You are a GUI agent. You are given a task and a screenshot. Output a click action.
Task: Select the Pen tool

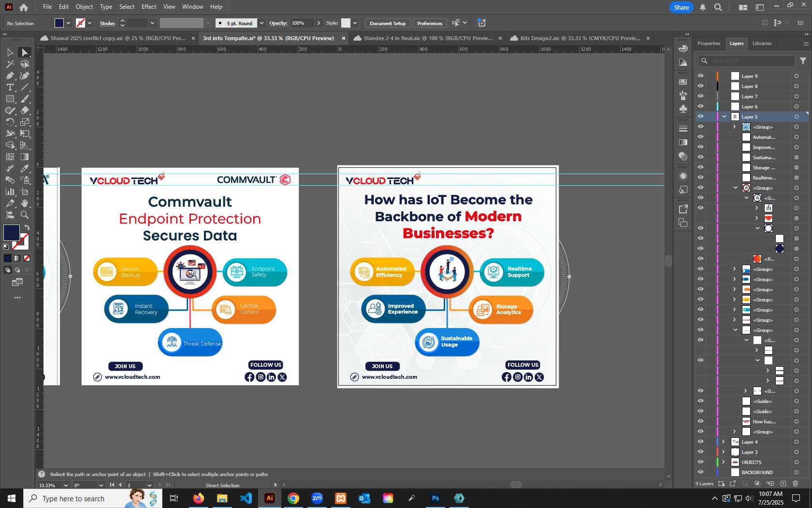coord(10,75)
